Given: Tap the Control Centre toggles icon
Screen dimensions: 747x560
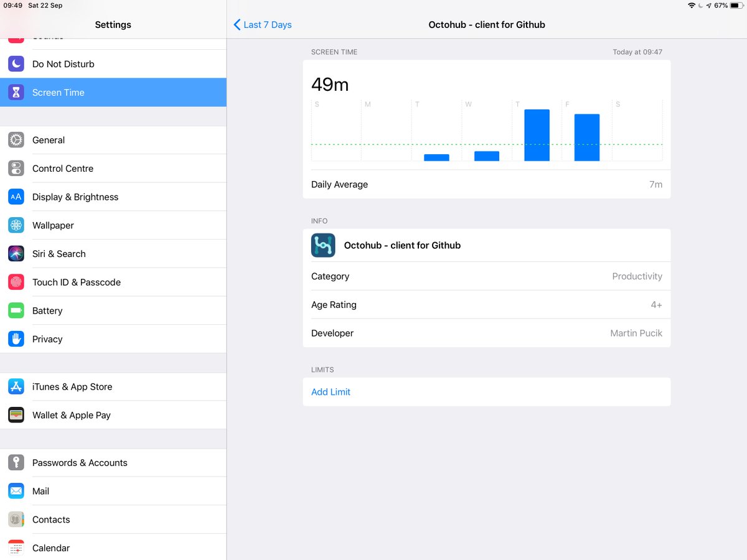Looking at the screenshot, I should coord(16,169).
